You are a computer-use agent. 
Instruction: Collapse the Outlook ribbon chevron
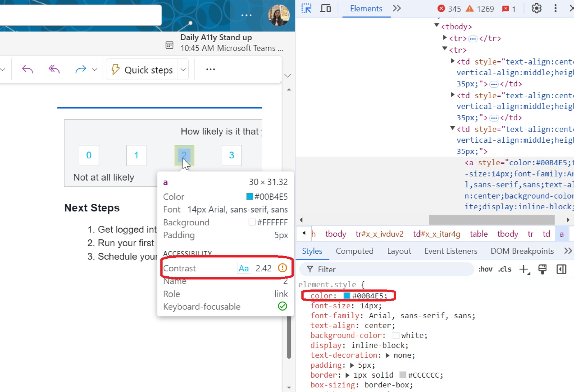[287, 76]
